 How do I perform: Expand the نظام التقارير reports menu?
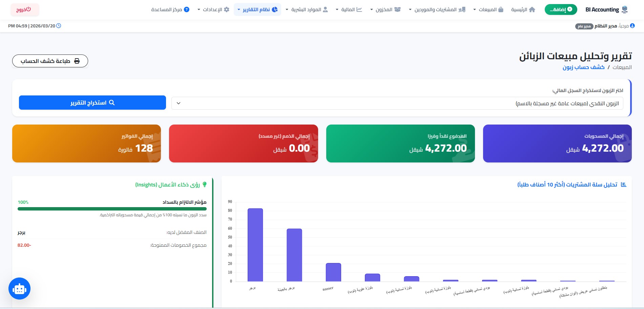click(x=257, y=9)
